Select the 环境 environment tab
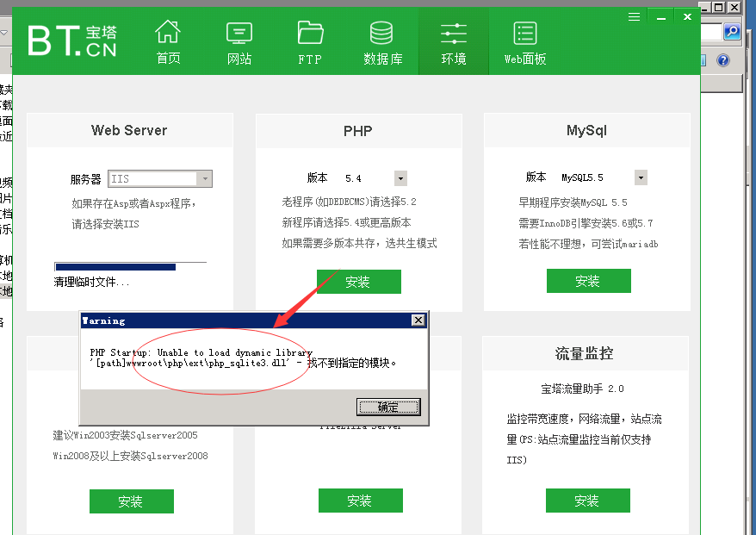756x535 pixels. (453, 42)
